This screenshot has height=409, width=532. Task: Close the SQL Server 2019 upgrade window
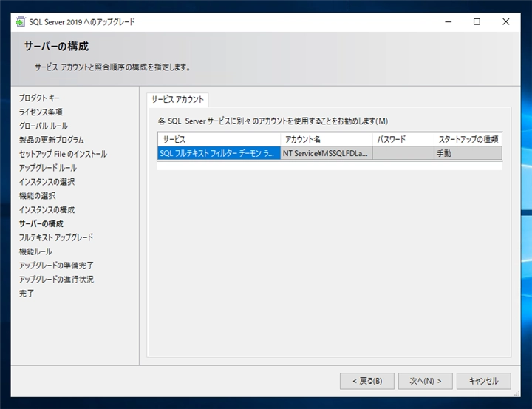pos(505,21)
